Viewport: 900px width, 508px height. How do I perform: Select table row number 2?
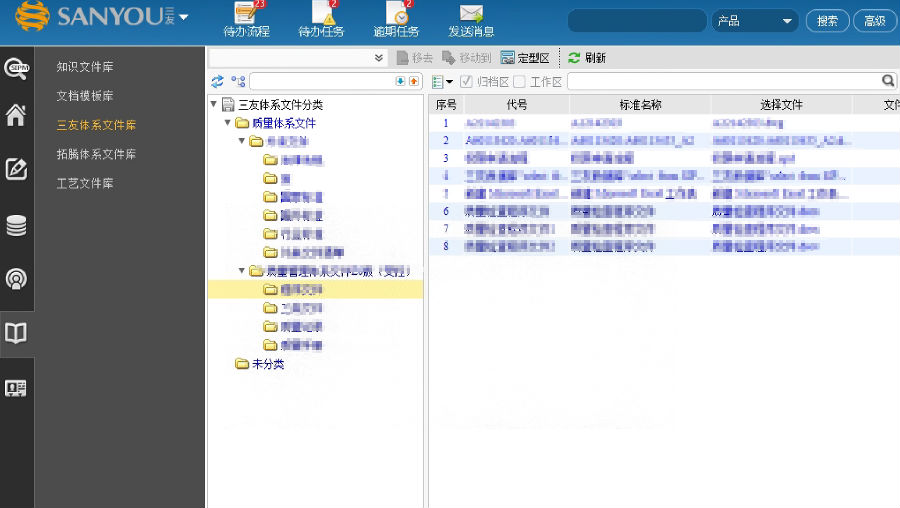[x=664, y=140]
